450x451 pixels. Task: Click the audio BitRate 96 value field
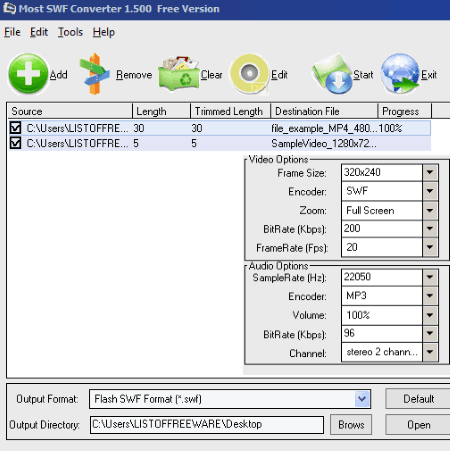pos(382,333)
